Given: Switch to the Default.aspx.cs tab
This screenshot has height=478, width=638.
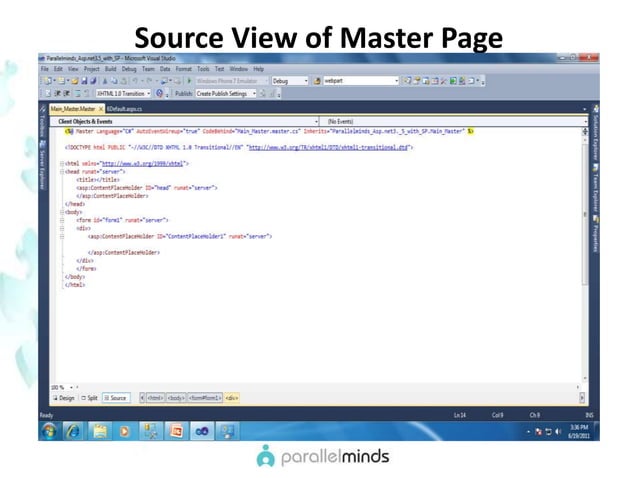Looking at the screenshot, I should [125, 109].
